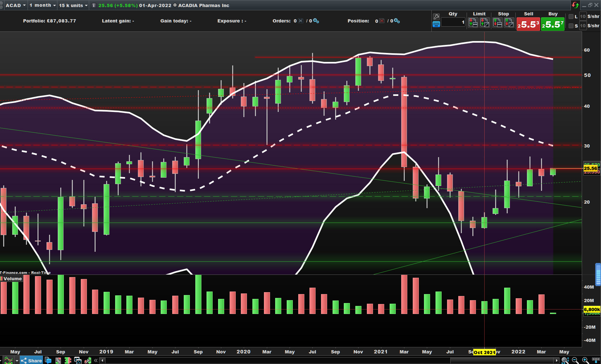Zoom out on the chart
Viewport: 601px width, 364px height.
(x=575, y=360)
